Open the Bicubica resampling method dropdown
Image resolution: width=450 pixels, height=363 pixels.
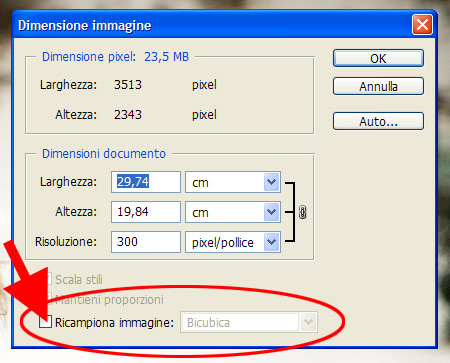click(249, 322)
